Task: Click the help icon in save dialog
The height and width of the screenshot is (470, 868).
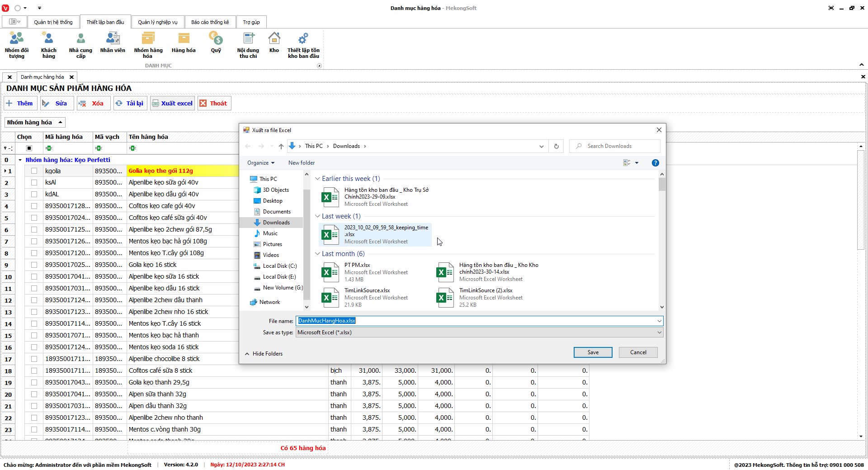Action: pyautogui.click(x=655, y=163)
